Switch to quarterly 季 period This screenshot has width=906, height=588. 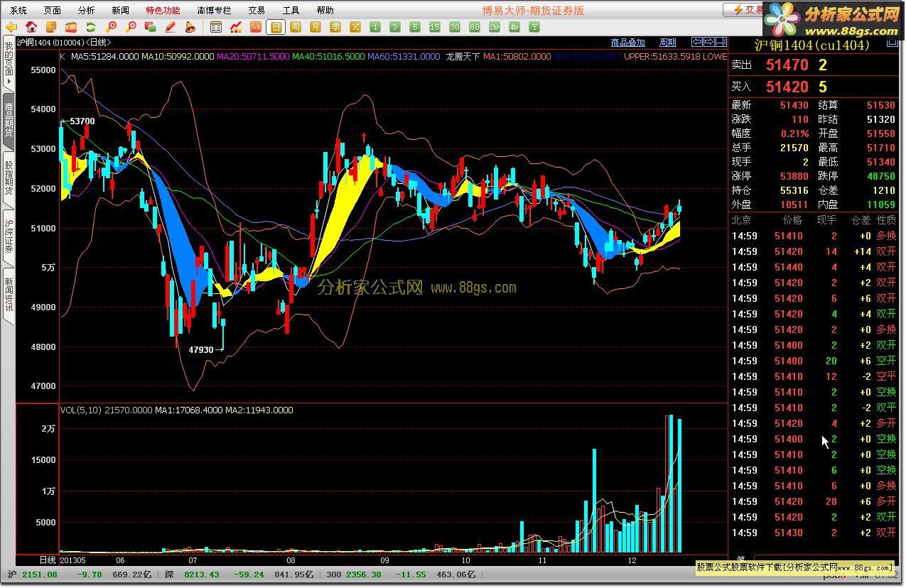335,27
